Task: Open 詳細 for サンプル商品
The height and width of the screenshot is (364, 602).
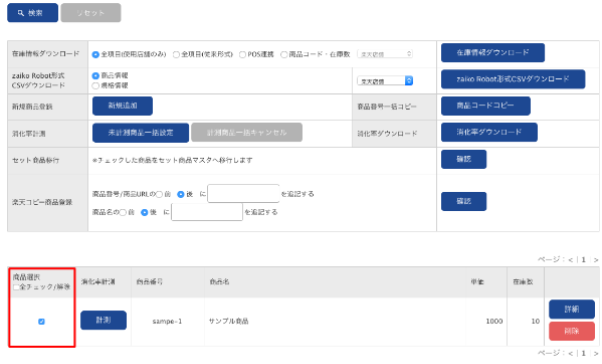Action: 572,309
